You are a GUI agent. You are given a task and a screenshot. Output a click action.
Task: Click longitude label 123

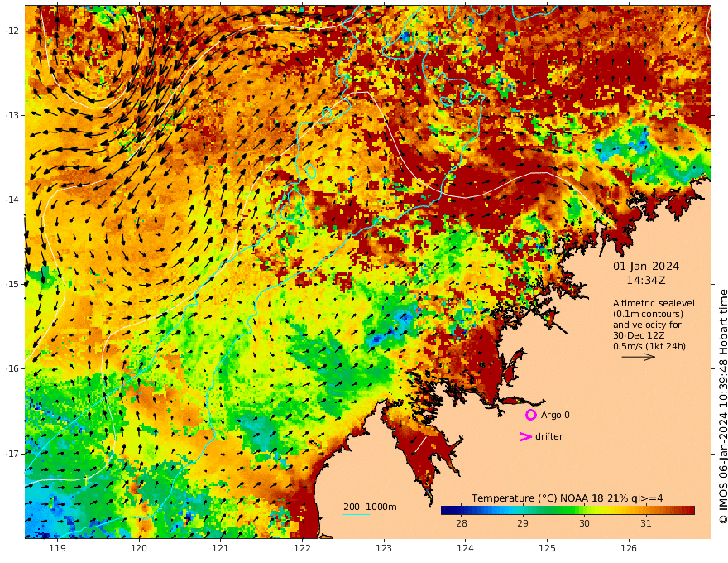(x=384, y=549)
